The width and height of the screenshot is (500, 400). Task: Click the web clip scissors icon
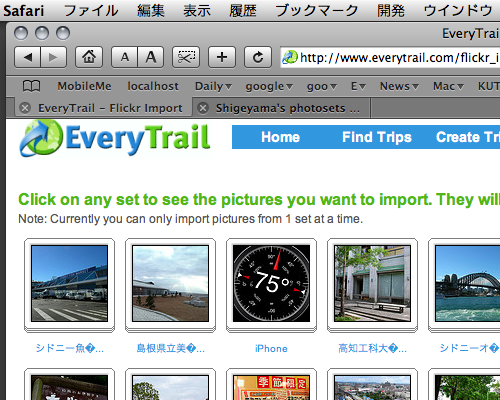186,57
